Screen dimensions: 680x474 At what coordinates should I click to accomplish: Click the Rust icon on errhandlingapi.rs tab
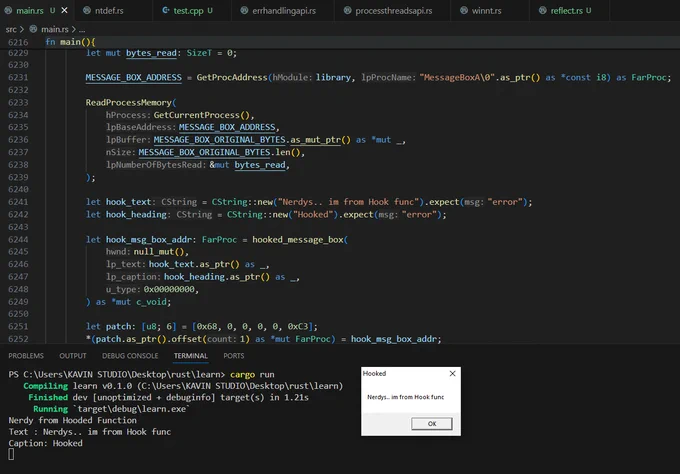pos(244,10)
